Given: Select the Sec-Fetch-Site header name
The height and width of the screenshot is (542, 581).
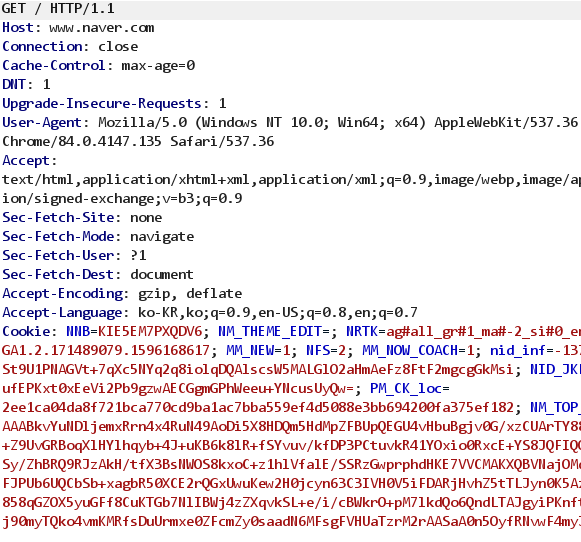Looking at the screenshot, I should (x=58, y=217).
